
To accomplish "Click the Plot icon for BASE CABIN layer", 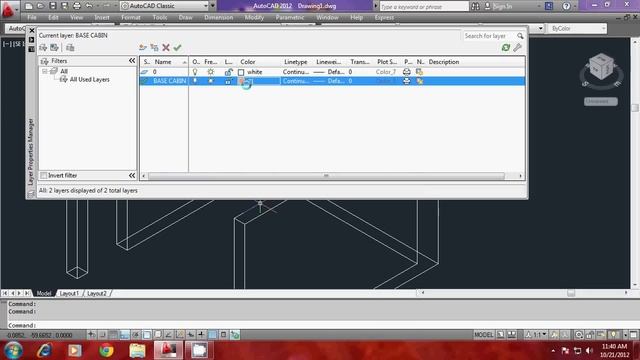I will tap(407, 81).
